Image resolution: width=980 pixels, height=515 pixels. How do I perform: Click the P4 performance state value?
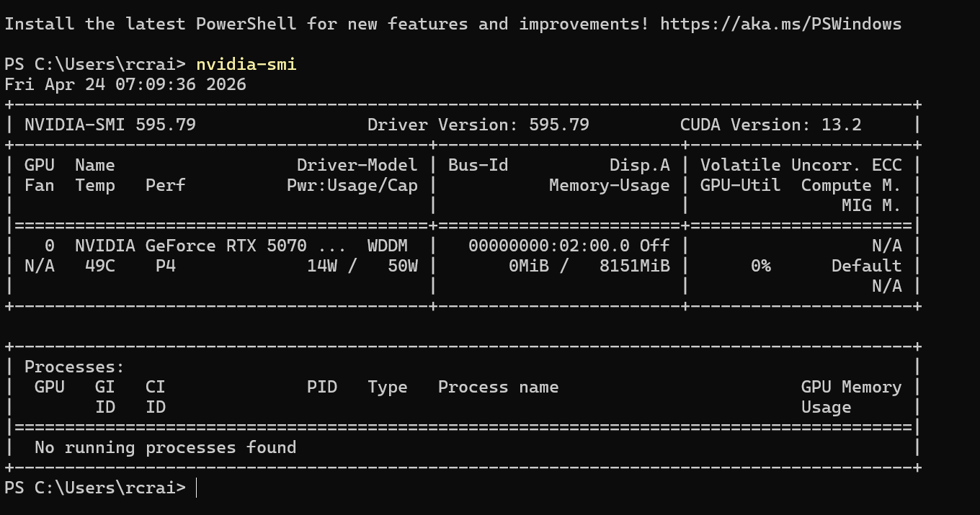coord(165,266)
